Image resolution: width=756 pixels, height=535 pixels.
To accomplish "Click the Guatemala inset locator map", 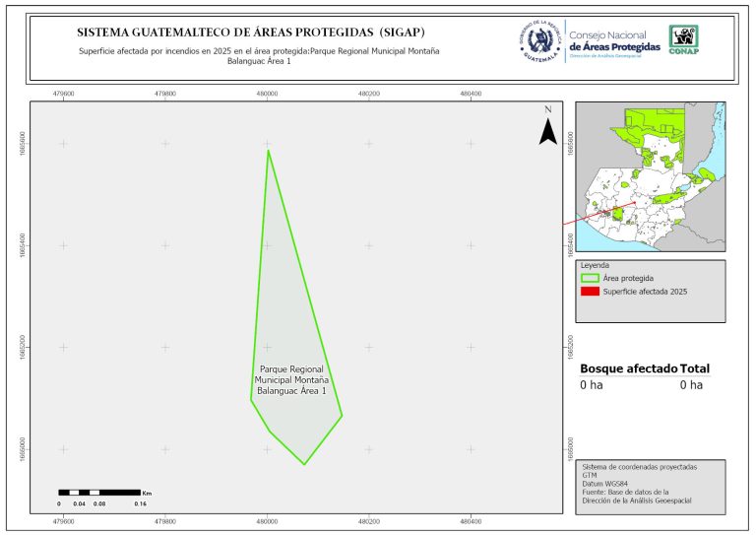I will coord(651,176).
